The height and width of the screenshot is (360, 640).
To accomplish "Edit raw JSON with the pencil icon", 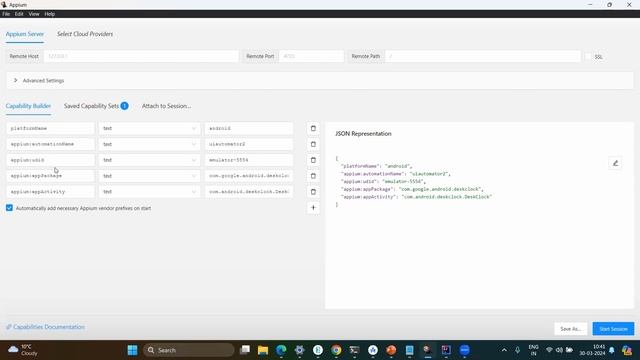I will tap(615, 163).
